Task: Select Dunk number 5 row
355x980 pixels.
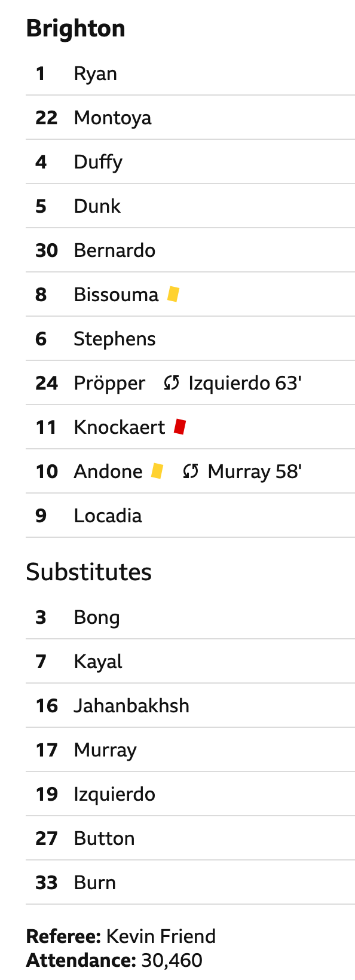Action: (x=190, y=206)
